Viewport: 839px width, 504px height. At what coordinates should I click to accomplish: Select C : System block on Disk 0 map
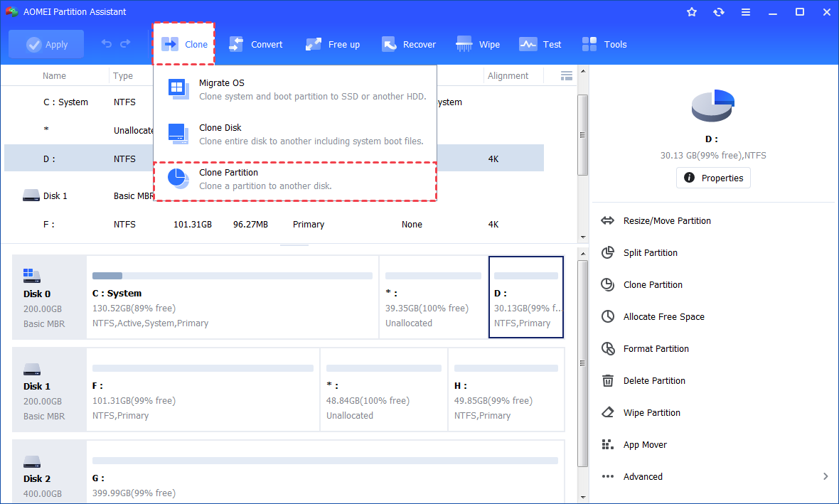pos(233,297)
